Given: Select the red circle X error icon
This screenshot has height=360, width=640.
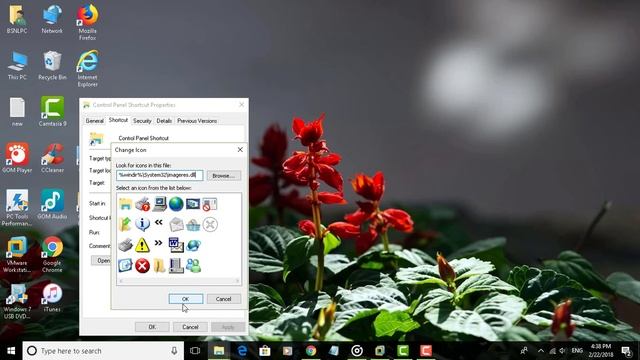Looking at the screenshot, I should [x=142, y=266].
